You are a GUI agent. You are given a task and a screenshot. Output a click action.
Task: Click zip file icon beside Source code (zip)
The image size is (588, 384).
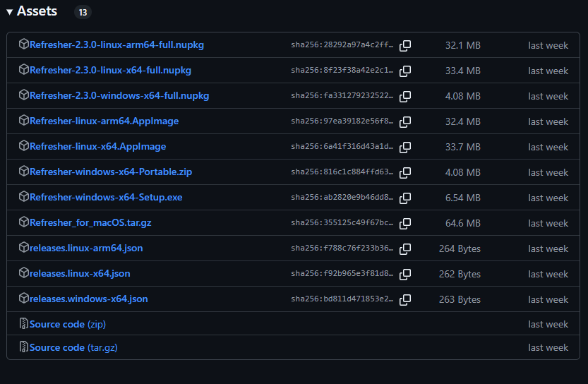coord(23,323)
